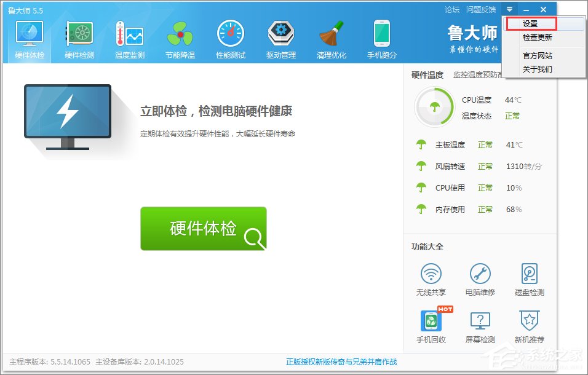Open 节能降温 cooling and power saving
This screenshot has height=375, width=588.
pyautogui.click(x=180, y=37)
